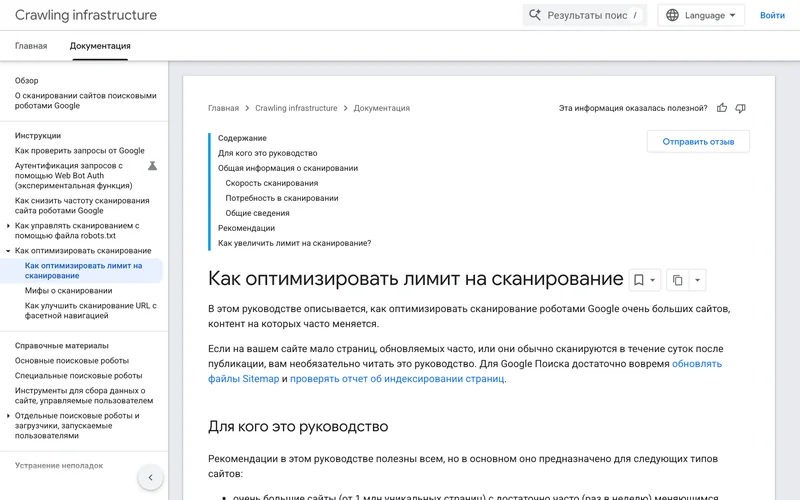Jump to 'Потребность в сканировании' in contents
Screen dimensions: 800x500
click(x=282, y=198)
